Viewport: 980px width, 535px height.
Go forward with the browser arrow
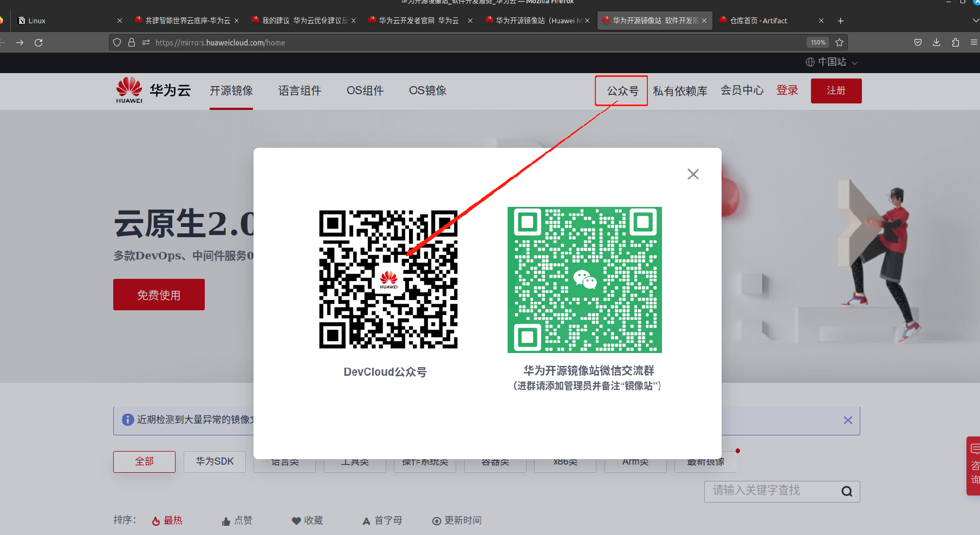20,42
